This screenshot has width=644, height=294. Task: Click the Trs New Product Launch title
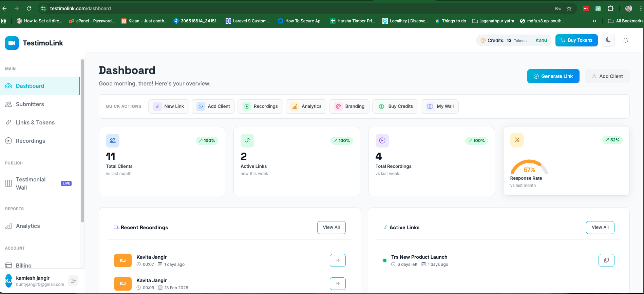click(x=419, y=257)
